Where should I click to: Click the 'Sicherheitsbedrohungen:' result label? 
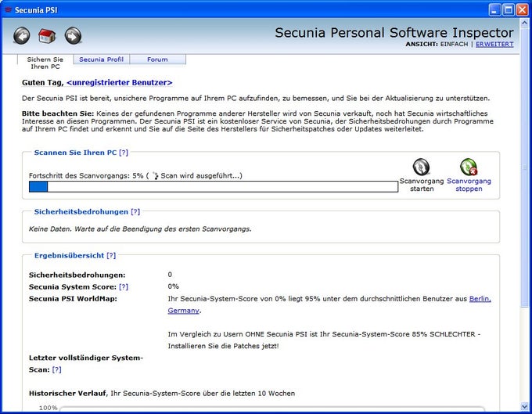77,275
